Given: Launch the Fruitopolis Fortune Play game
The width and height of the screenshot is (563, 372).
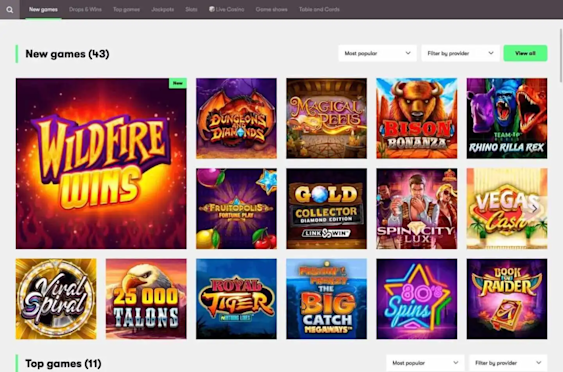Looking at the screenshot, I should pyautogui.click(x=236, y=209).
